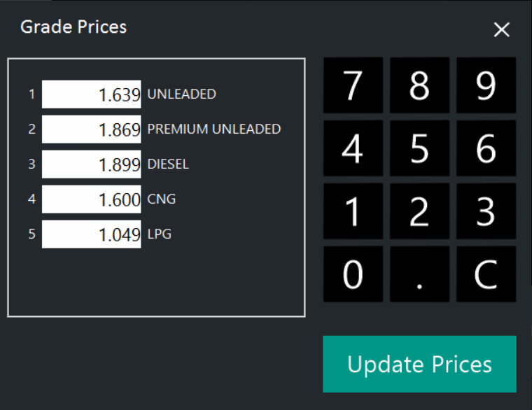This screenshot has height=410, width=532.
Task: Select the DIESEL price input
Action: pos(92,164)
